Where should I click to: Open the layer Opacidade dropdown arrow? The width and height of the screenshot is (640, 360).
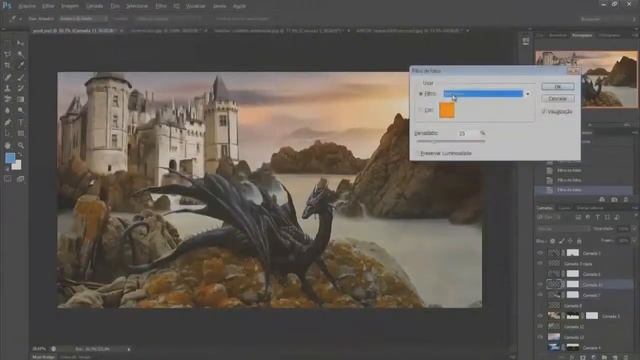(634, 229)
